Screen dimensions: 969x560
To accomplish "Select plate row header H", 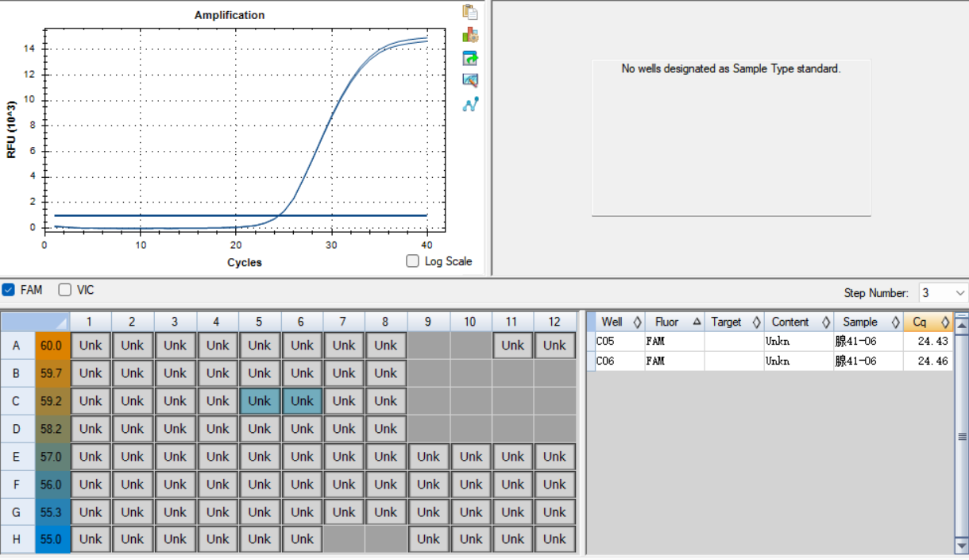I will click(17, 539).
